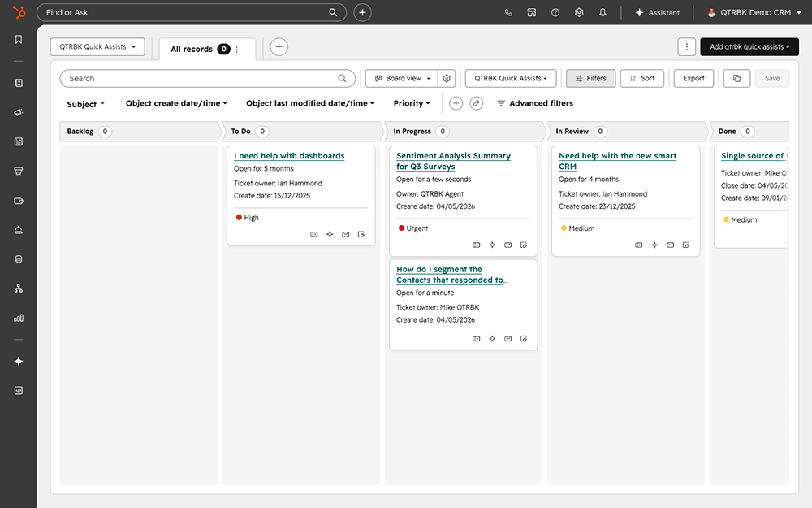Expand Object create date/time filter

176,104
